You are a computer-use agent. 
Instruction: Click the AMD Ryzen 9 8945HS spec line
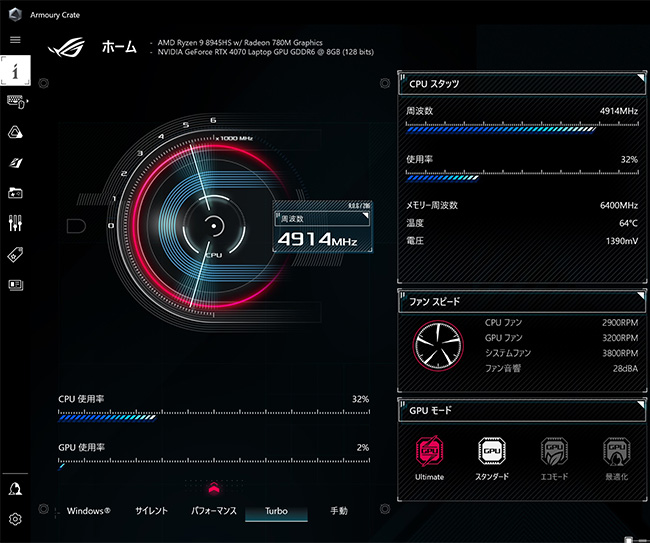pyautogui.click(x=240, y=42)
